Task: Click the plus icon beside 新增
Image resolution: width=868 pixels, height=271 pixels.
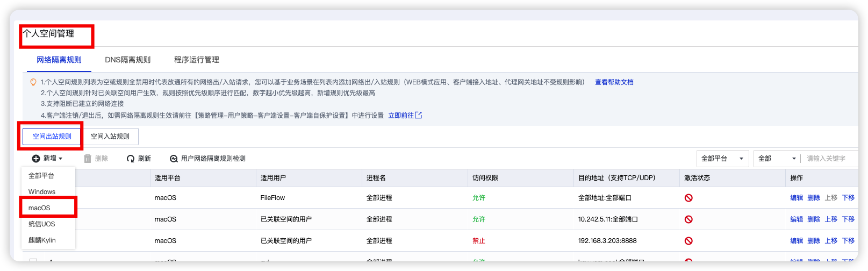Action: [36, 159]
